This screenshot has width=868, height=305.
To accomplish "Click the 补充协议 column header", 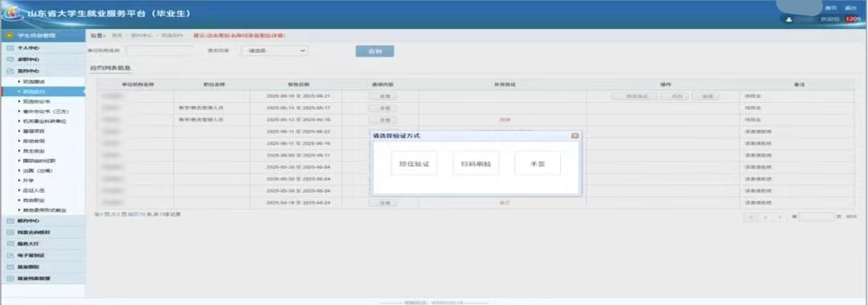I will coord(504,84).
